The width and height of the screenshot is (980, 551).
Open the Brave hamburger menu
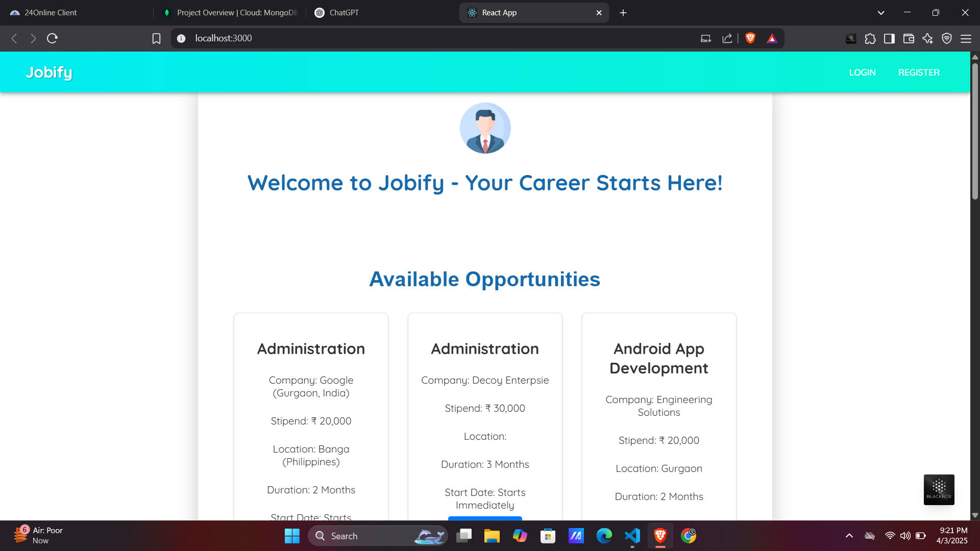click(967, 38)
